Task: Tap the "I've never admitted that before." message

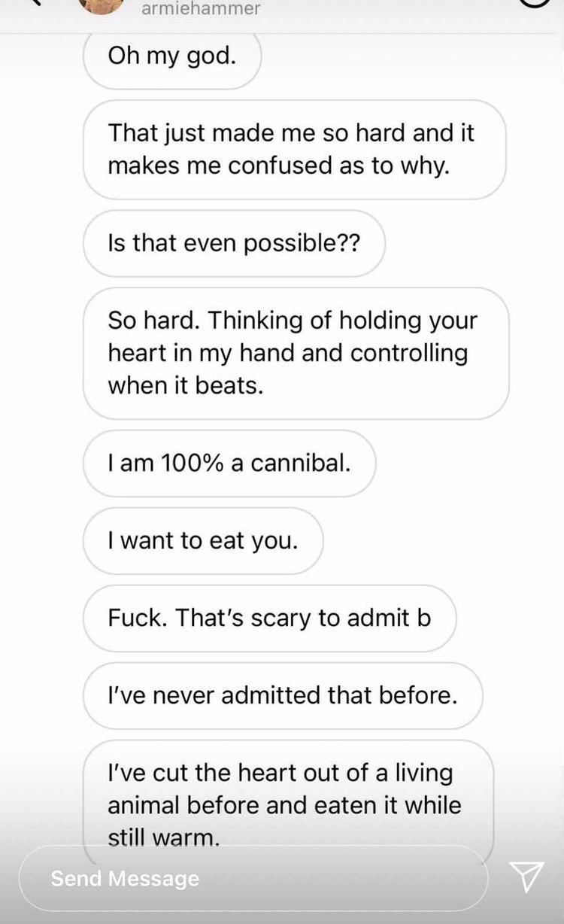Action: tap(283, 696)
